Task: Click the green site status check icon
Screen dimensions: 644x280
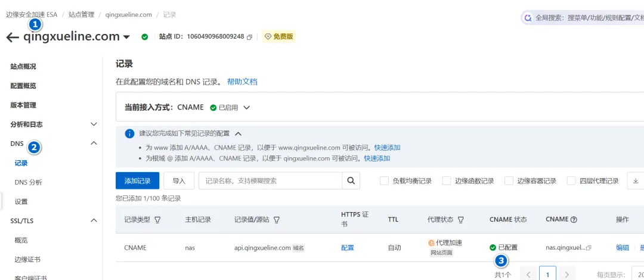Action: 144,37
